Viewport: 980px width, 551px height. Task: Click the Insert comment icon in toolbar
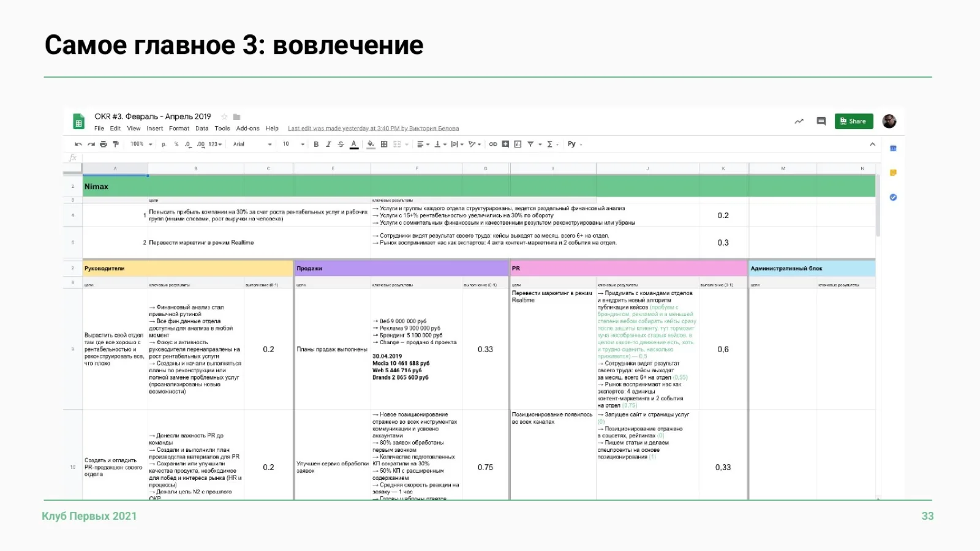pos(505,144)
